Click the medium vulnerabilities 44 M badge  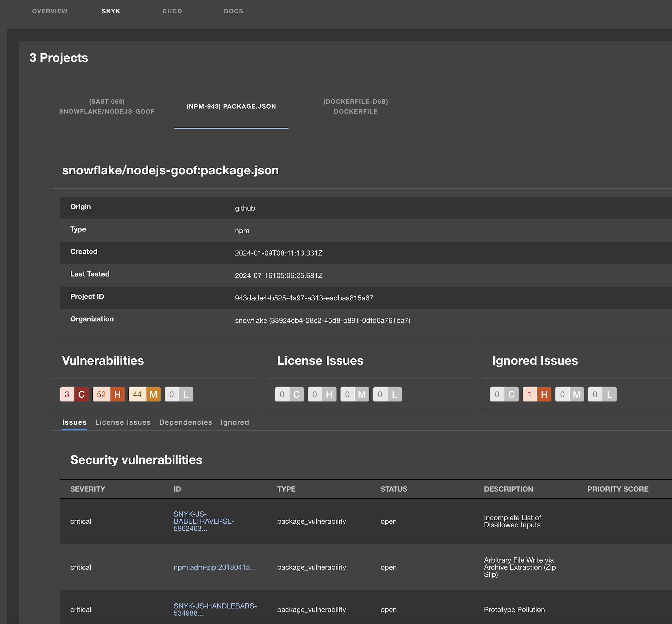pos(145,394)
